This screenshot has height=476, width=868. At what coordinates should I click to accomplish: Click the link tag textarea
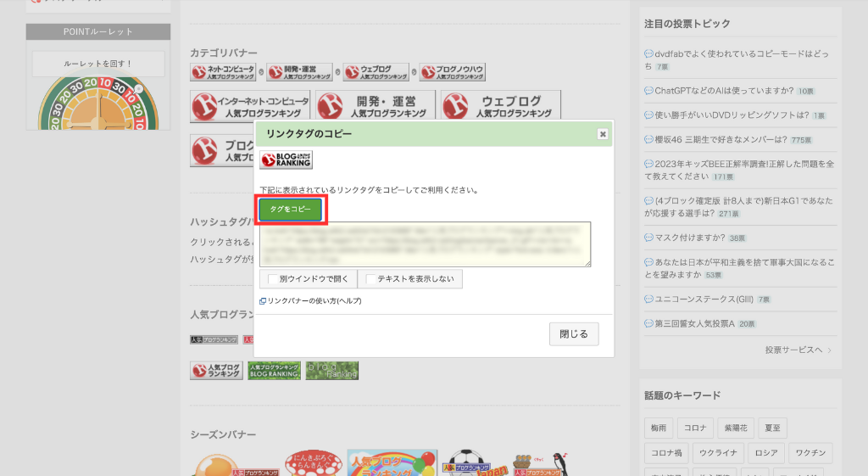(426, 244)
